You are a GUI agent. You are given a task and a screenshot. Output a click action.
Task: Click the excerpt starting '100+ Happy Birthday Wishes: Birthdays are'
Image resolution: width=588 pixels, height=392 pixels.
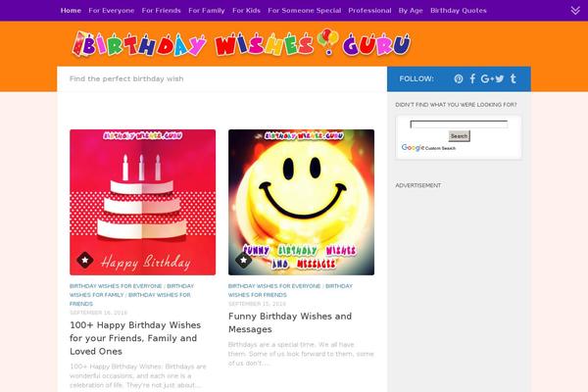pyautogui.click(x=138, y=375)
